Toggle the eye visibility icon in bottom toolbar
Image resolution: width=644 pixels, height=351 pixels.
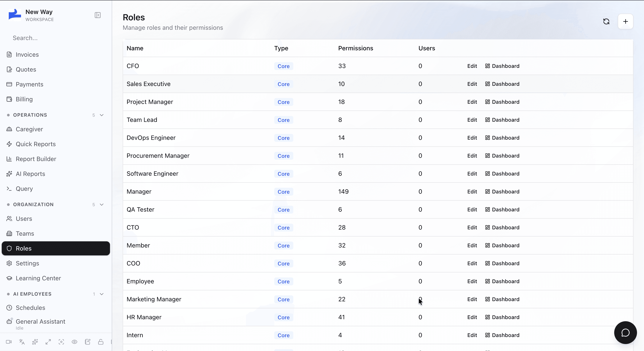74,342
